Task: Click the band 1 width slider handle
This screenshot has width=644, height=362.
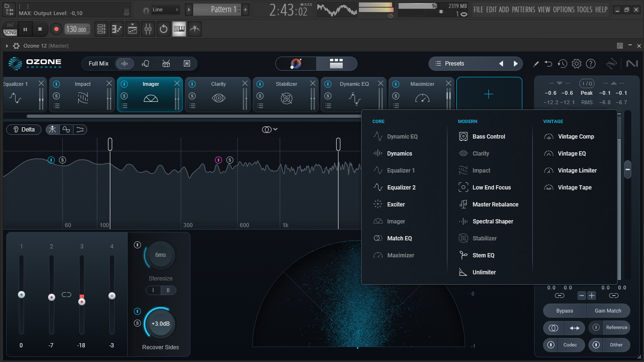Action: click(21, 295)
